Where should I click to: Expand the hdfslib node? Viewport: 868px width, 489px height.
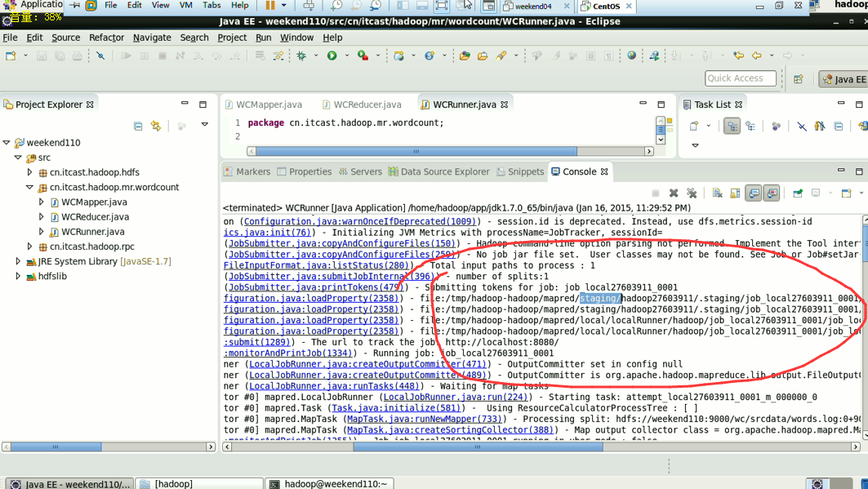pos(18,277)
